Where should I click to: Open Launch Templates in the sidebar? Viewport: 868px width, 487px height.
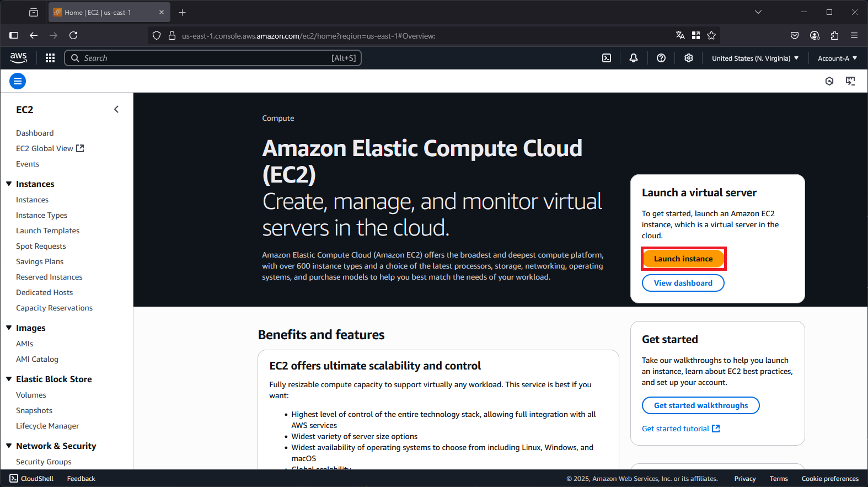tap(47, 231)
